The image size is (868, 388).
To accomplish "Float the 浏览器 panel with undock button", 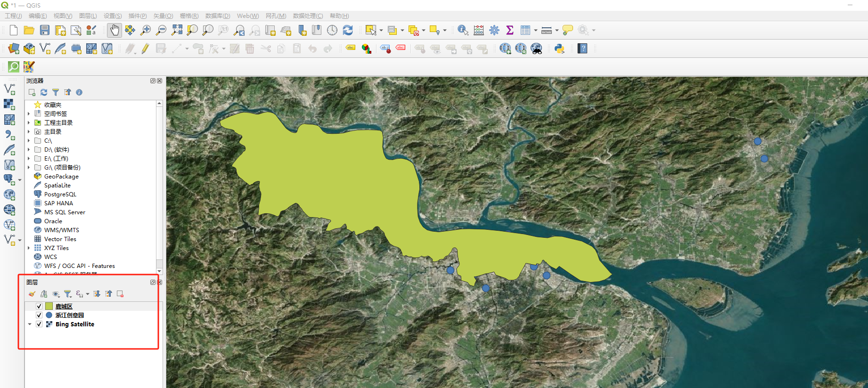I will 153,81.
